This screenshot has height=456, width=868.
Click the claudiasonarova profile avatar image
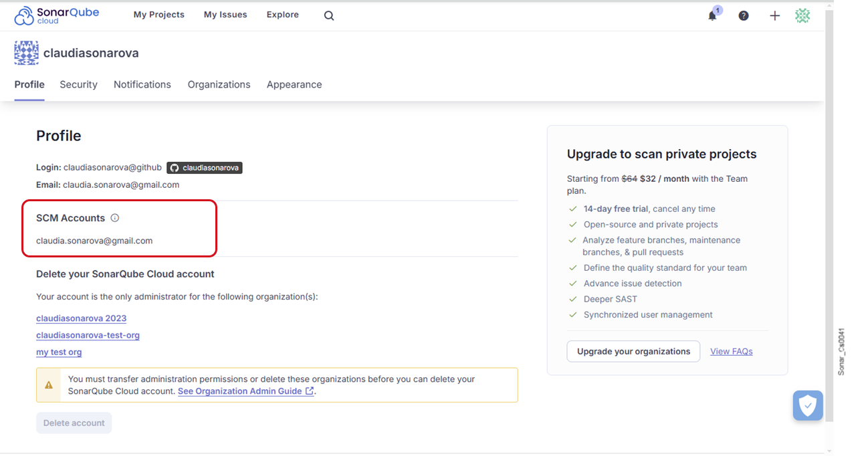pos(27,53)
